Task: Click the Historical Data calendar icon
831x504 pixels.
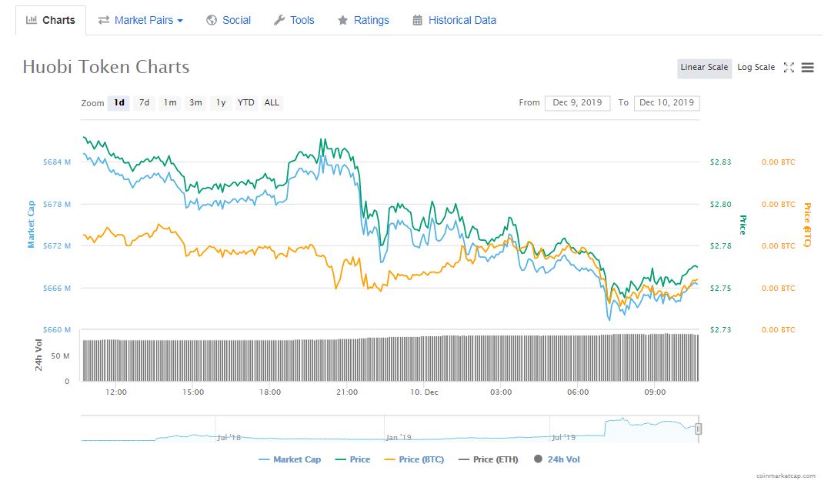Action: point(418,20)
